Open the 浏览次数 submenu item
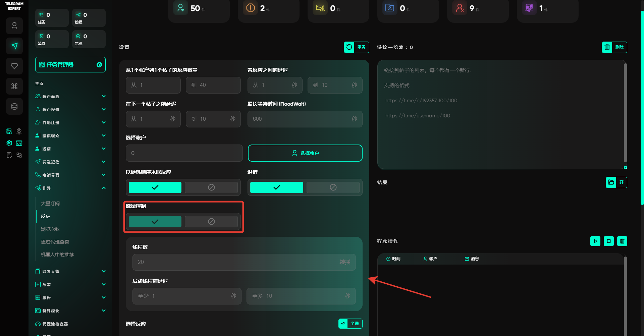This screenshot has height=336, width=644. (50, 229)
